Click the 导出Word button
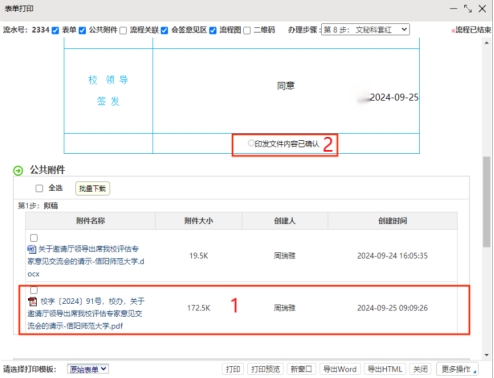Viewport: 494px width, 378px height. 340,369
